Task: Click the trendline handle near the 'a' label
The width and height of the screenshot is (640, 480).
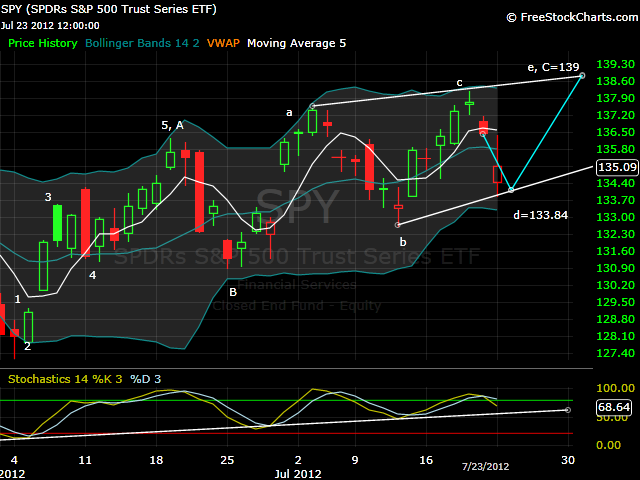Action: [x=312, y=106]
